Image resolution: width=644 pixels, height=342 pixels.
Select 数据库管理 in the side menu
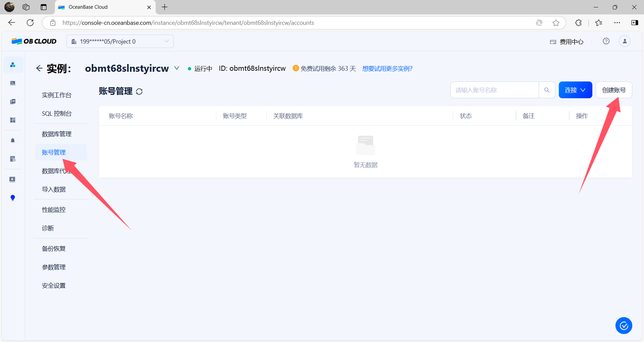click(57, 134)
